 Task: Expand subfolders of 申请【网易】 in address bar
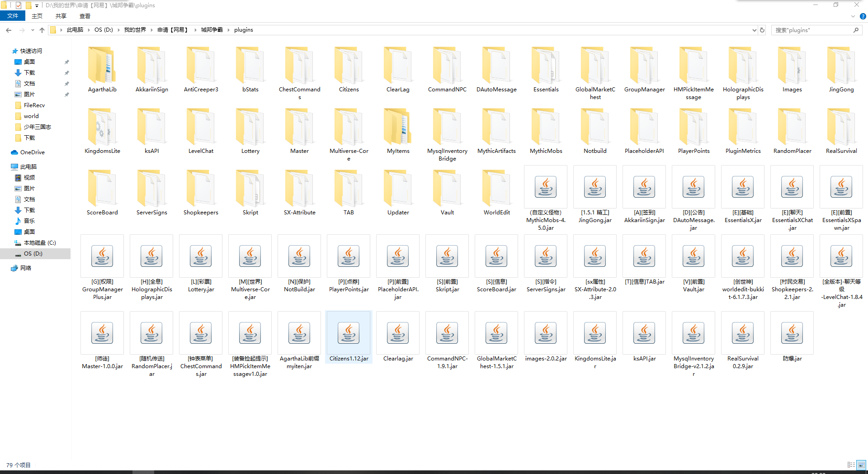click(x=196, y=30)
